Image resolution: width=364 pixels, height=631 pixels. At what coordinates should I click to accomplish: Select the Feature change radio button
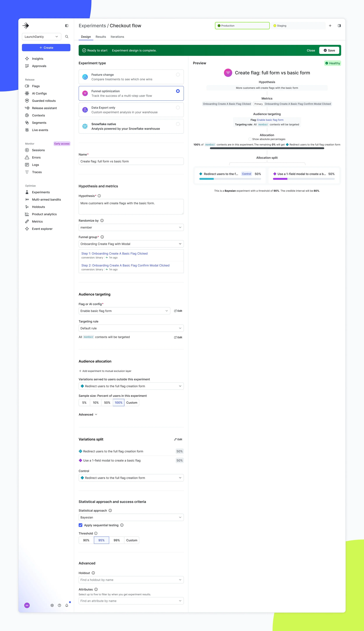pos(178,75)
